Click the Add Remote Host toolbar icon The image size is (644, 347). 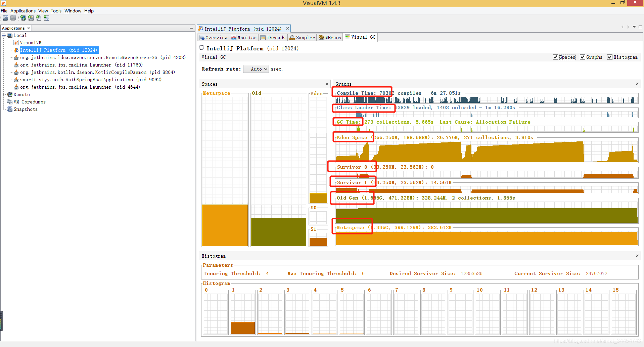[23, 18]
